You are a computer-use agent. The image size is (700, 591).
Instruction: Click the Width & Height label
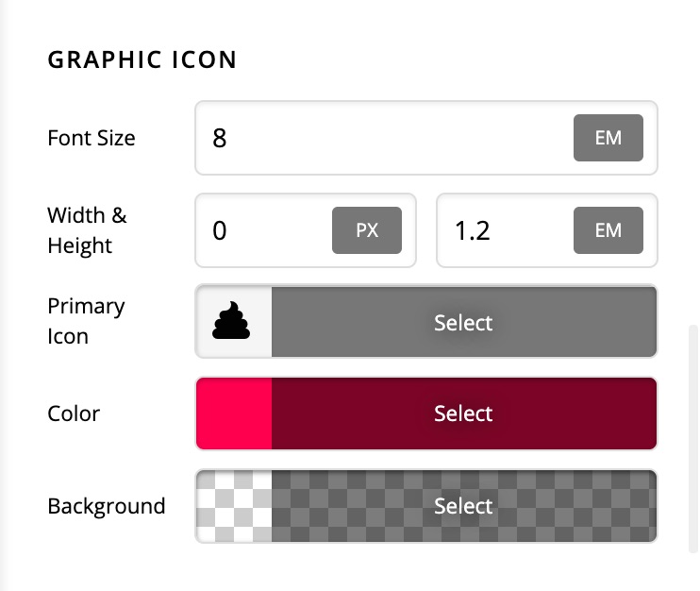(87, 230)
